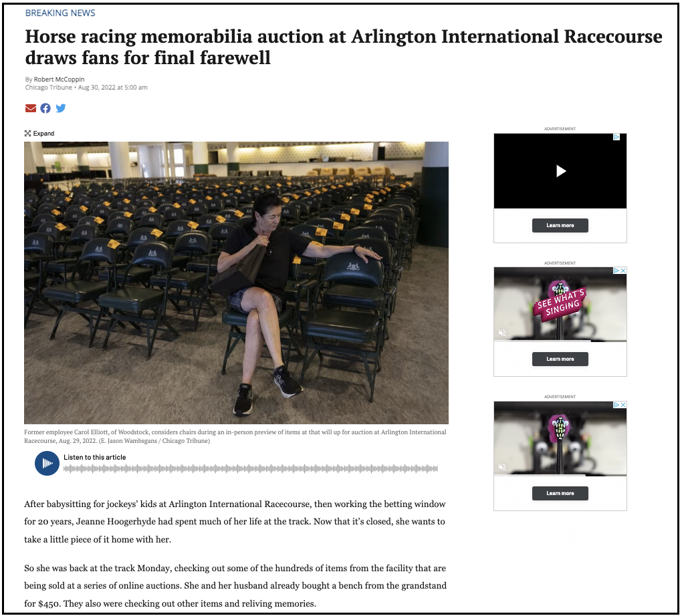Click Learn more on the middle ad
Viewport: 682px width, 616px height.
click(560, 359)
